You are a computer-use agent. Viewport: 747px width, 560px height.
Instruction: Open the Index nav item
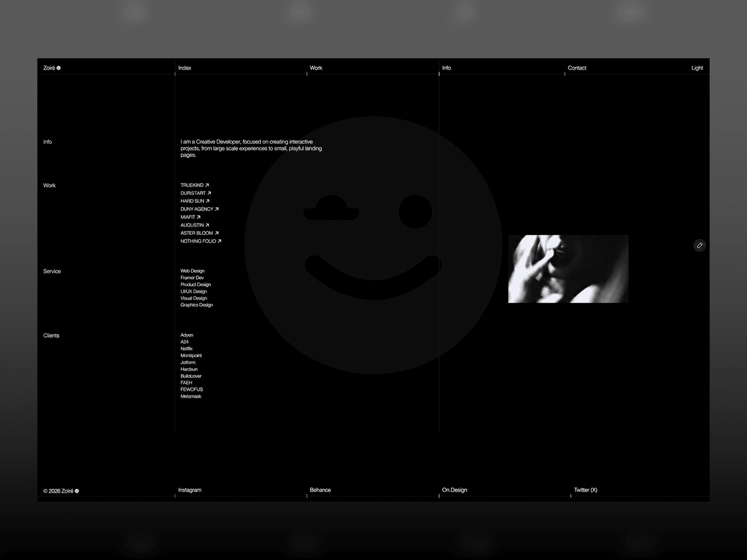pos(185,68)
